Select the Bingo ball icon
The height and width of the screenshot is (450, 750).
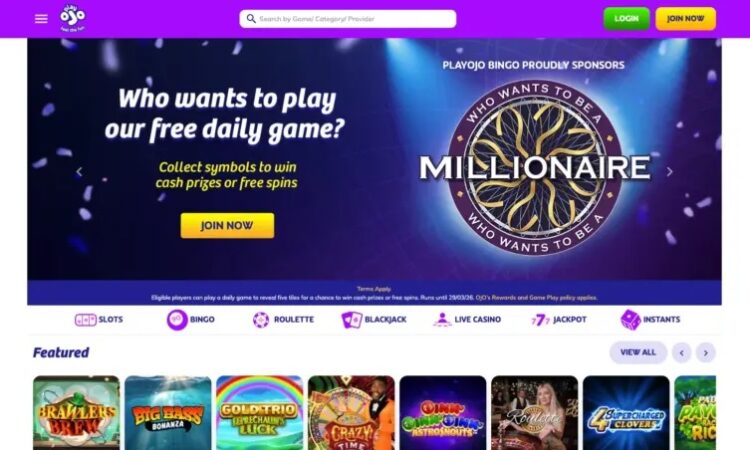pyautogui.click(x=177, y=319)
